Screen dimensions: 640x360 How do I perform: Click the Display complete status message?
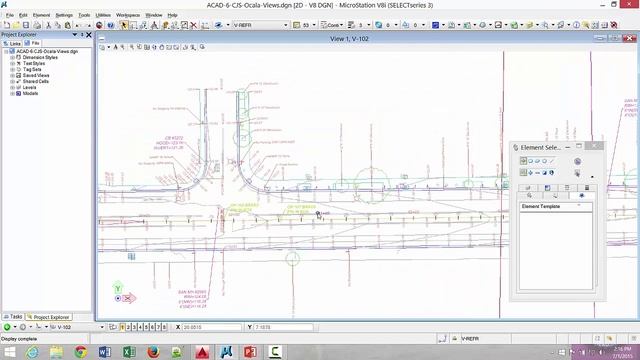point(19,339)
